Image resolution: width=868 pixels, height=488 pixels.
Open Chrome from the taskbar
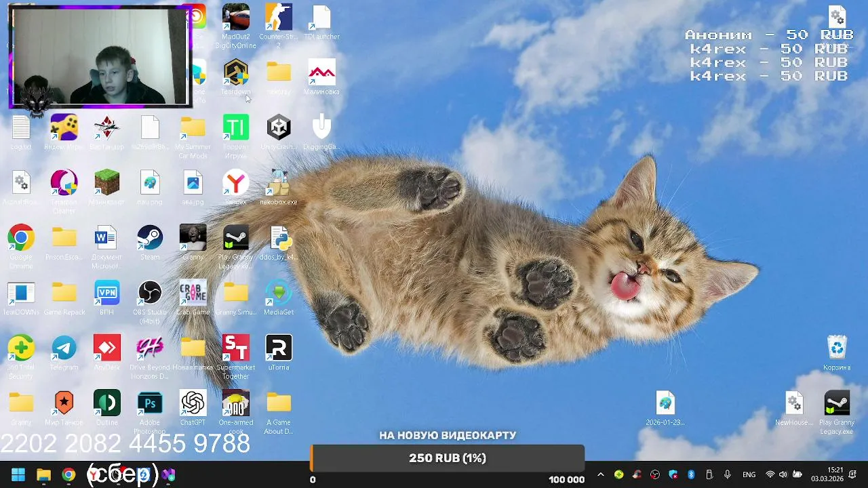[68, 475]
